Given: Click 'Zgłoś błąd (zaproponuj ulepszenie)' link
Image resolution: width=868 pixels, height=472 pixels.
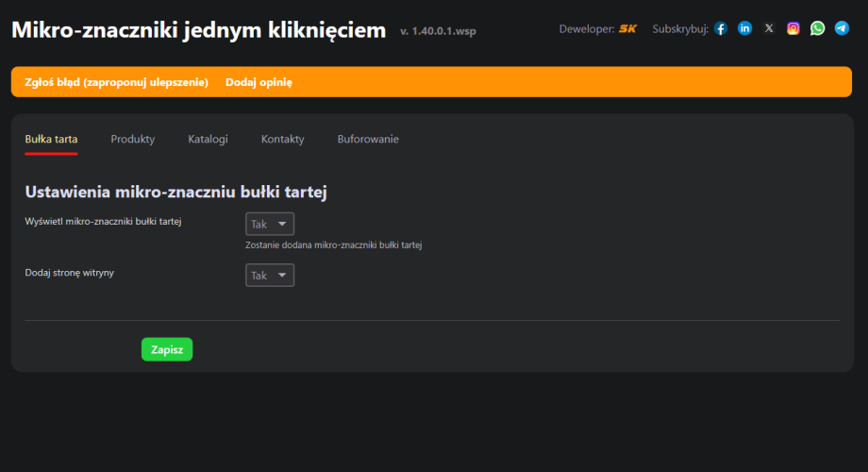Looking at the screenshot, I should pyautogui.click(x=116, y=82).
